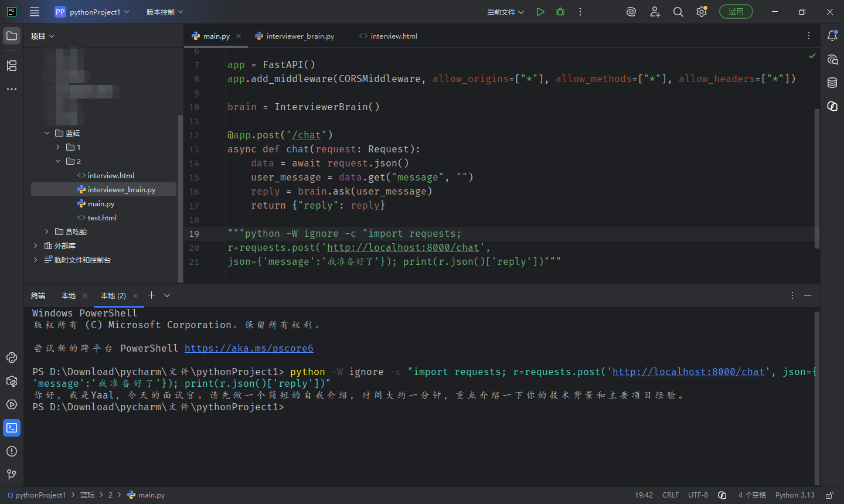Open the Structure tool window icon
The width and height of the screenshot is (844, 504).
[x=12, y=66]
